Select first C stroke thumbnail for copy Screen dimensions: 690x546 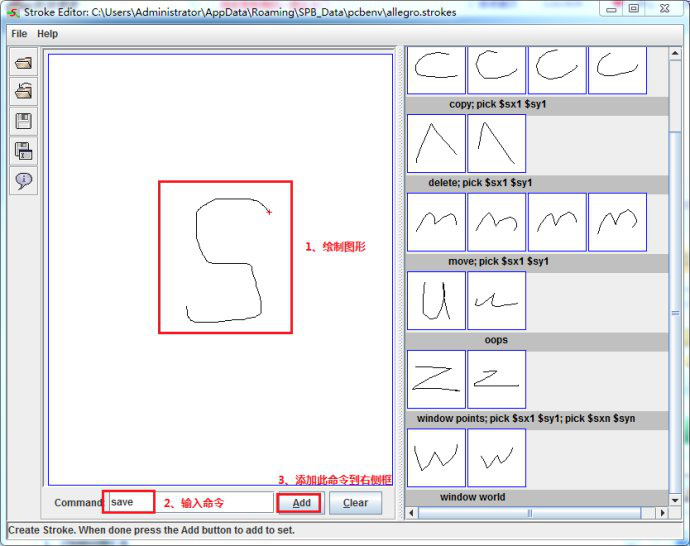[436, 70]
